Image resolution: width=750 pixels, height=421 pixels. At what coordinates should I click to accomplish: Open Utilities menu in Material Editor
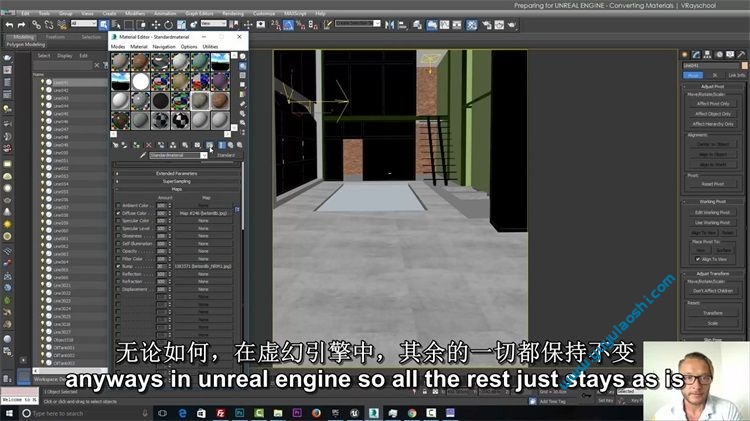pos(210,47)
